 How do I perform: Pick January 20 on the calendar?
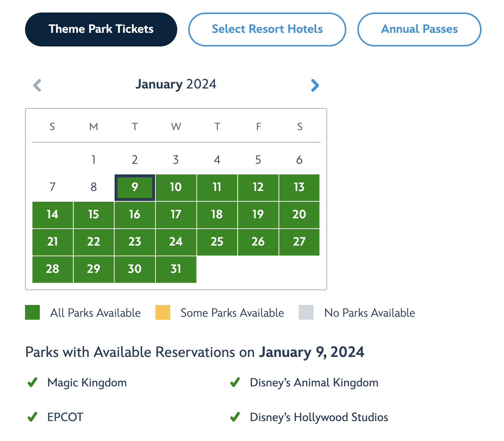(299, 215)
